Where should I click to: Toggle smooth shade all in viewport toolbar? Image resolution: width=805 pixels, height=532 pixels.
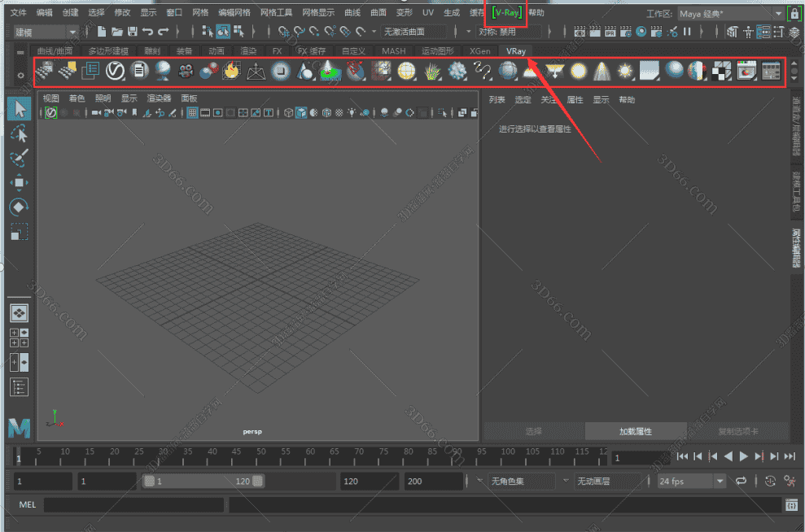coord(302,112)
